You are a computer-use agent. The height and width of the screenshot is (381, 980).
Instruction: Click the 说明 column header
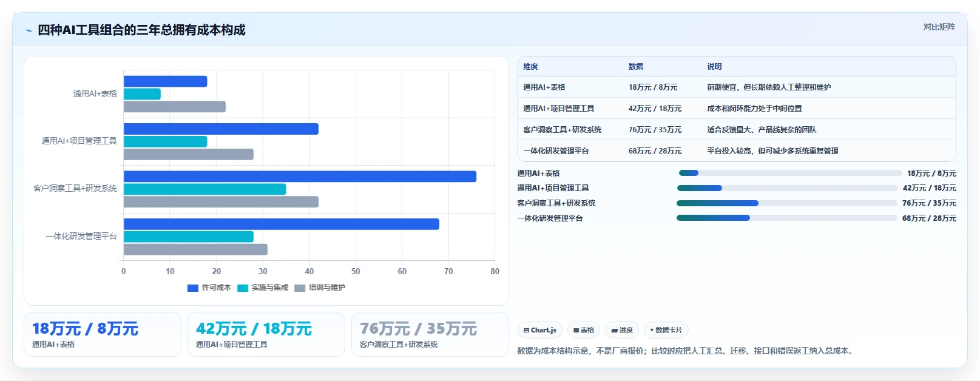714,67
